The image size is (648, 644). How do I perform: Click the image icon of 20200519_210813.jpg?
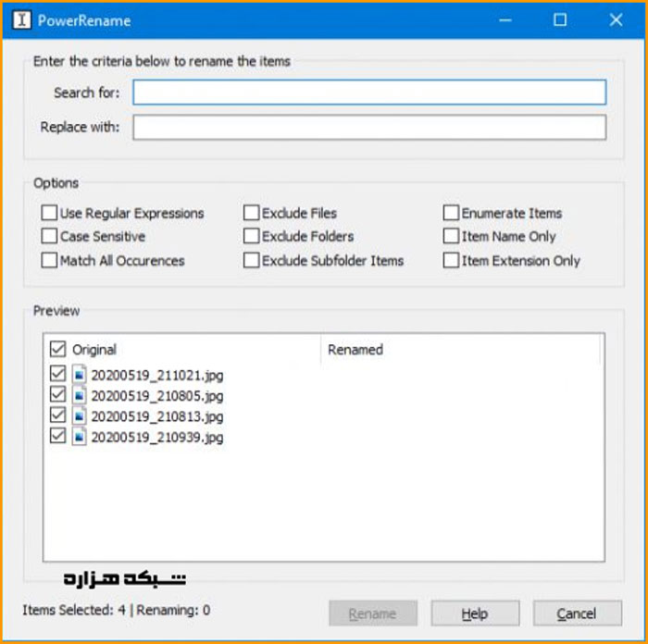click(79, 415)
